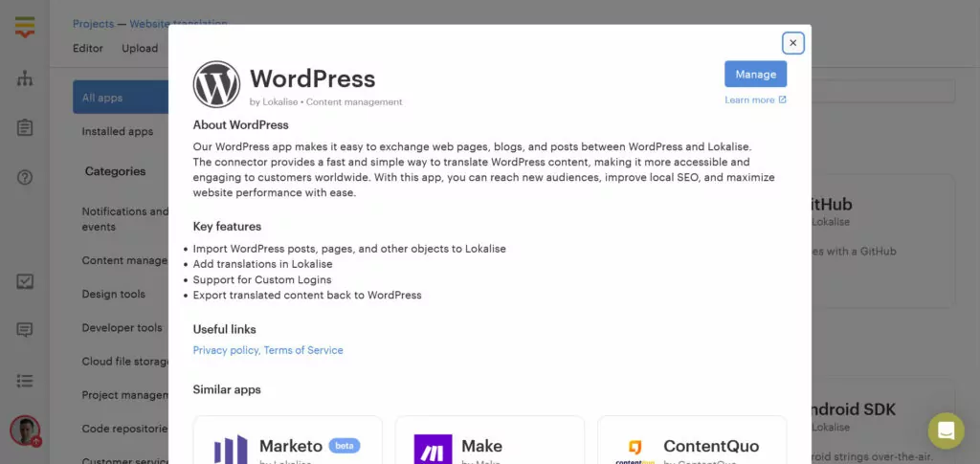Close the WordPress app dialog
Image resolution: width=980 pixels, height=464 pixels.
pyautogui.click(x=792, y=43)
